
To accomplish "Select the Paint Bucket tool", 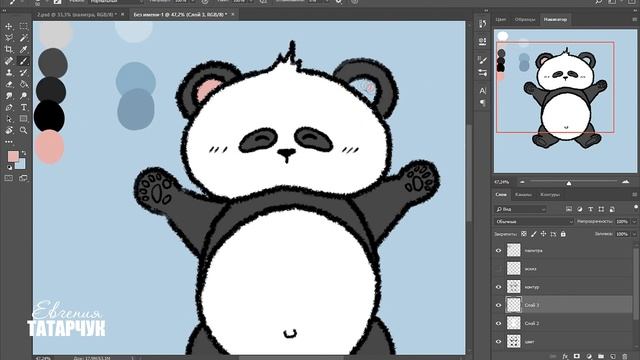I will 23,84.
